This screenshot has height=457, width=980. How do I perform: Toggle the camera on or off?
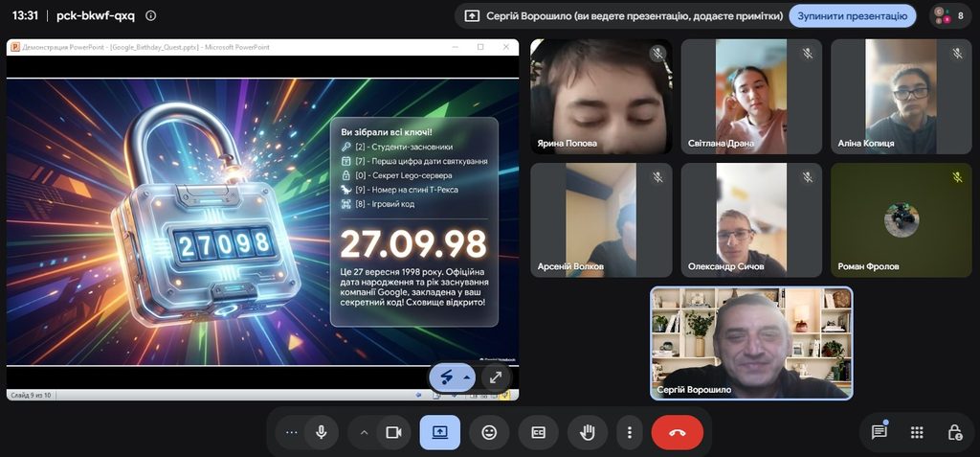393,433
